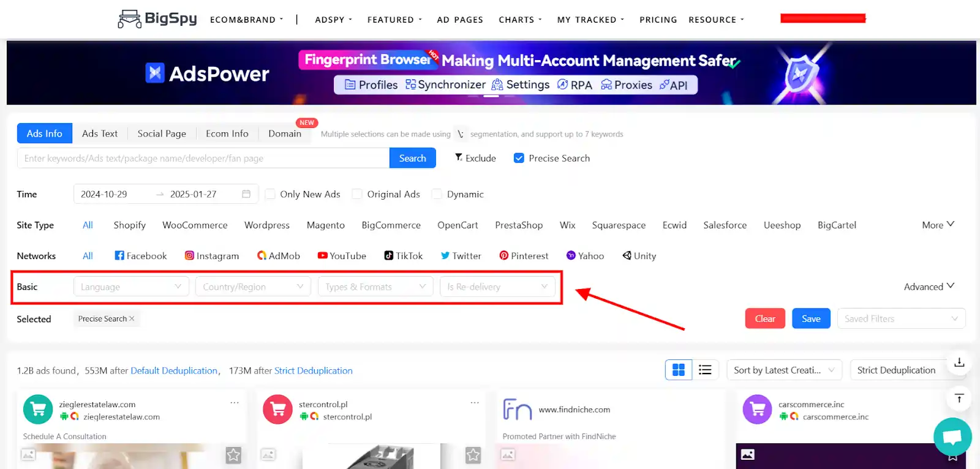Screen dimensions: 980x469
Task: Enable the Original Ads checkbox
Action: pos(357,194)
